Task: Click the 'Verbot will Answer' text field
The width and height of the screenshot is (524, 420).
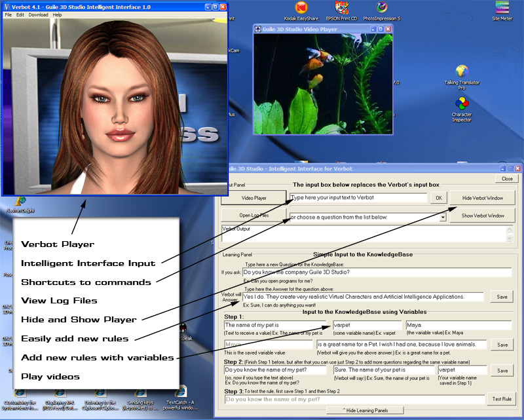Action: [x=364, y=297]
